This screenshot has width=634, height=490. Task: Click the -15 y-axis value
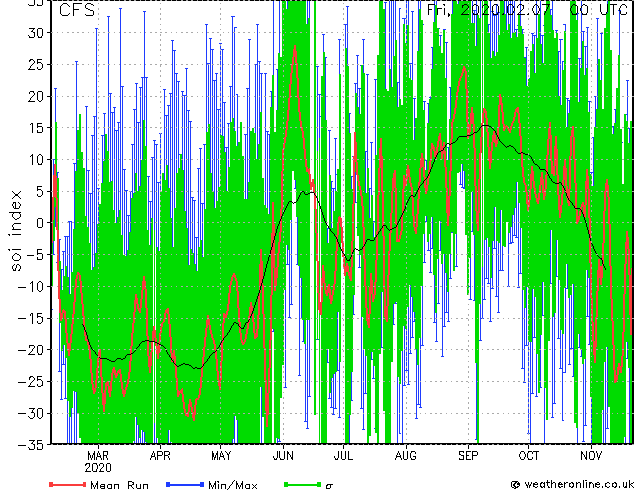tap(32, 318)
